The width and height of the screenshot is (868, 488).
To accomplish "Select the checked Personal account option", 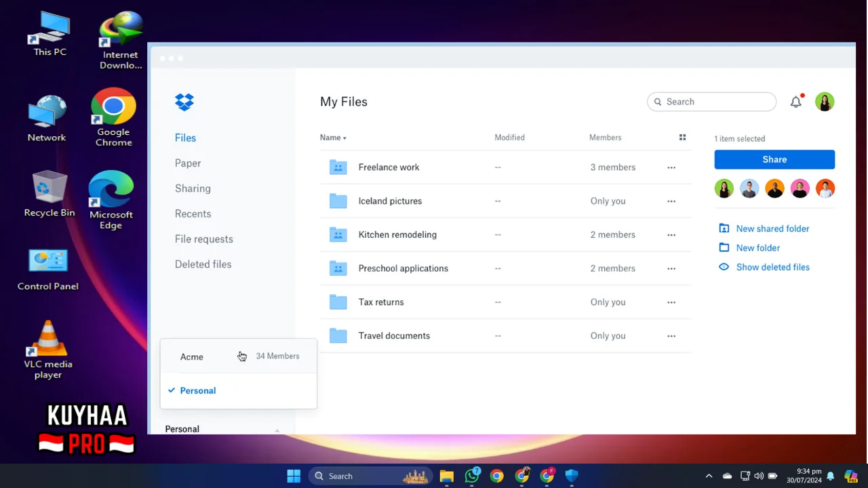I will [239, 390].
